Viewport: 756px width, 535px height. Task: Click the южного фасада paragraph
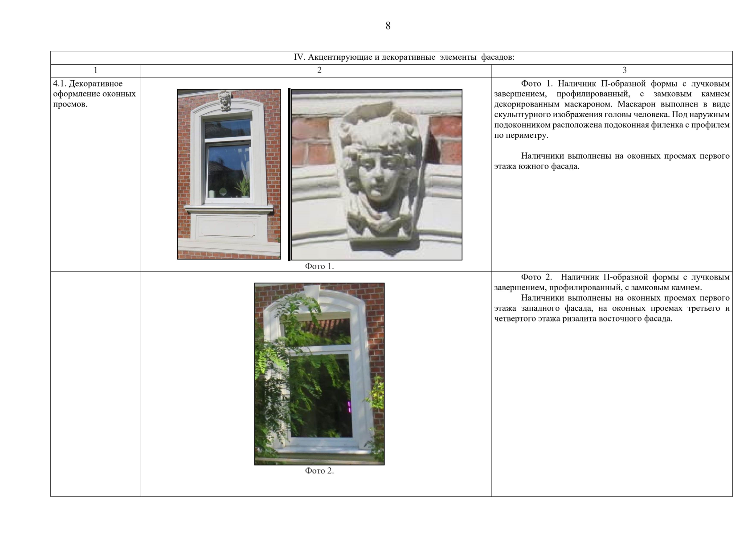[612, 161]
